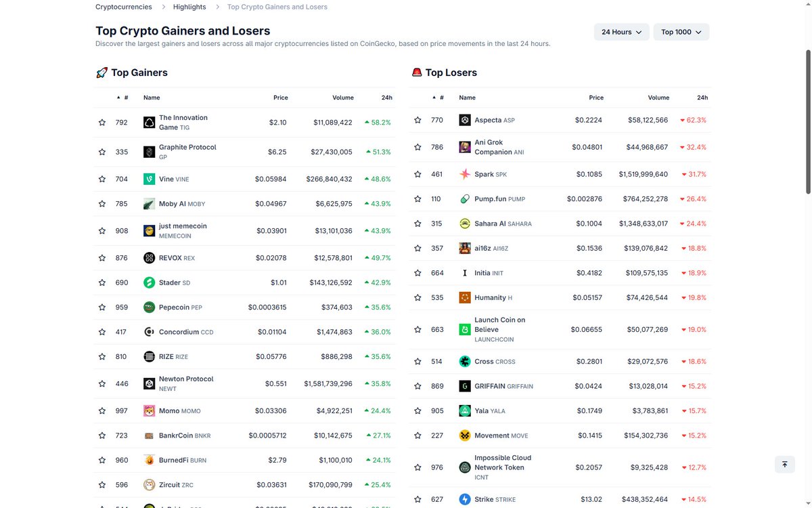Click the Cross coin logo
Viewport: 812px width, 508px height.
[x=465, y=362]
